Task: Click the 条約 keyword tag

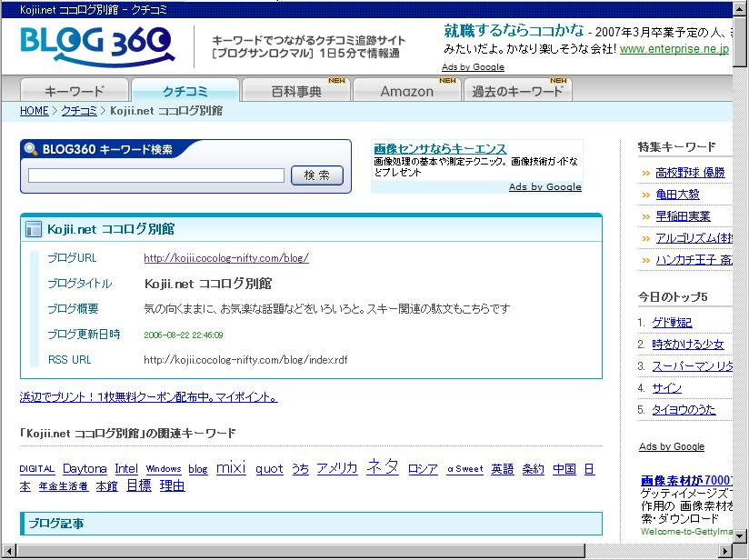Action: pyautogui.click(x=533, y=469)
